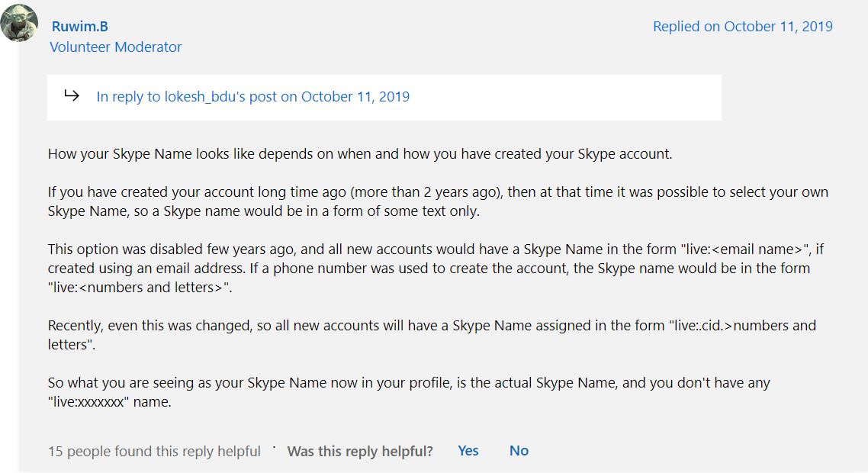Click the Ruwim.B username text
The image size is (868, 473).
[79, 25]
